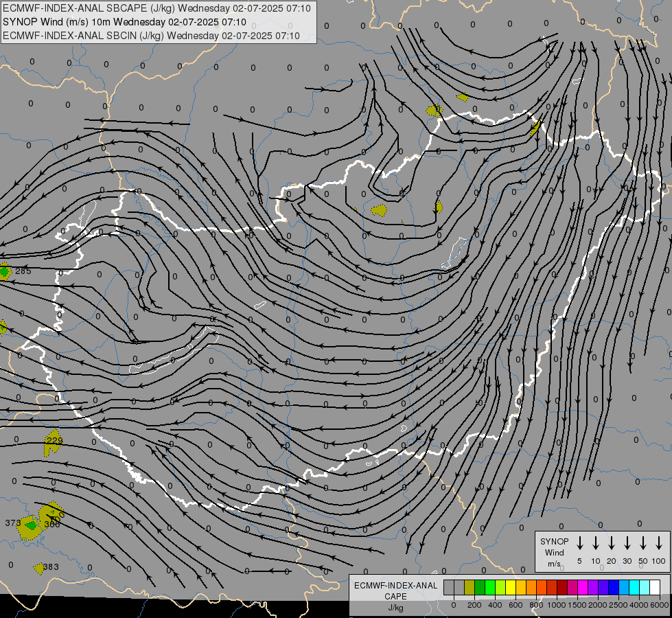672x618 pixels.
Task: Click the legend scale value 1000
Action: pos(556,605)
